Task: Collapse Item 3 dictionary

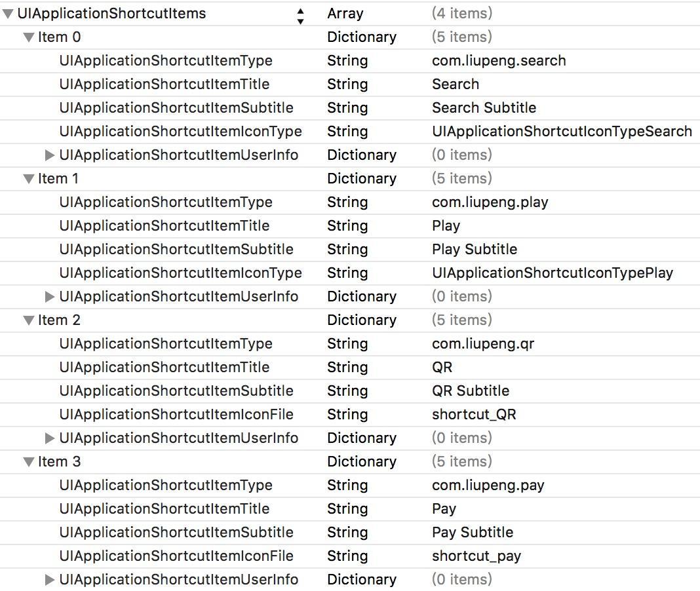Action: point(29,462)
